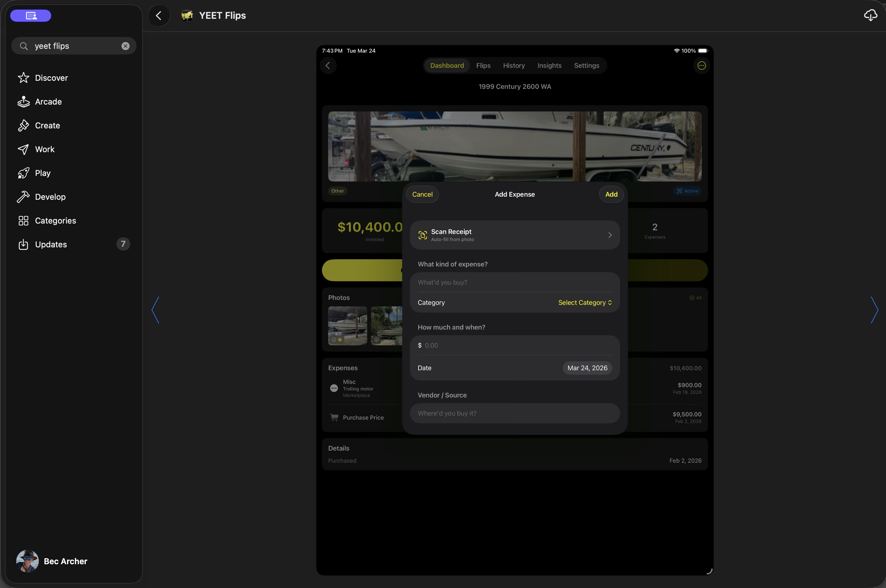The width and height of the screenshot is (886, 588).
Task: Click the Purchased date 'Feb 2, 2026'
Action: (x=685, y=461)
